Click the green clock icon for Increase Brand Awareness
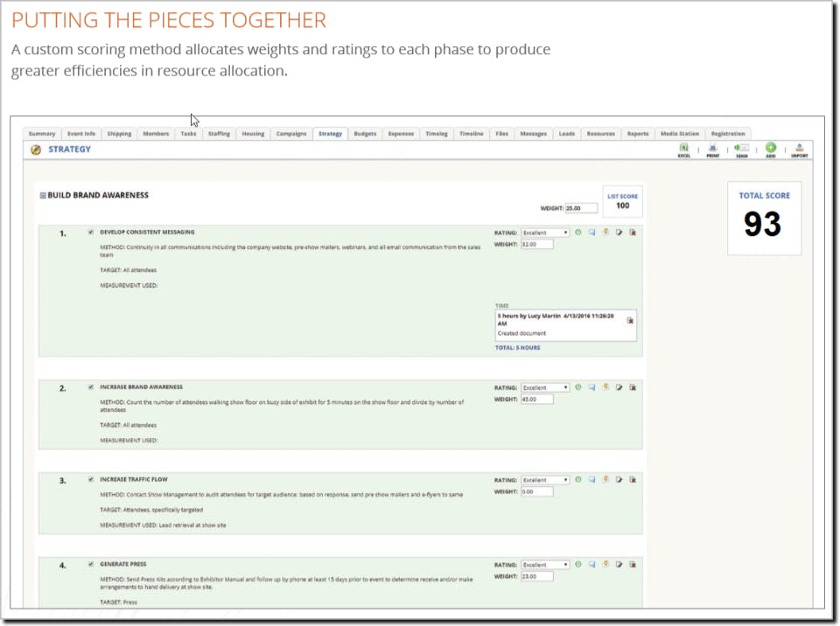 point(578,387)
